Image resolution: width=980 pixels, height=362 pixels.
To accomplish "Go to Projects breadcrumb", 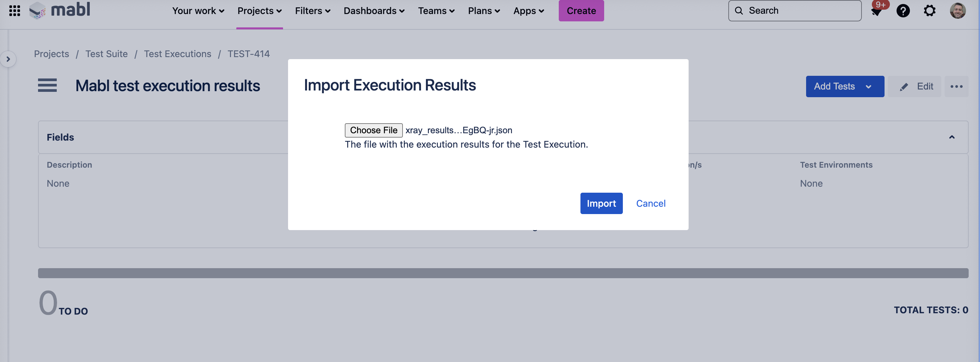I will pos(51,54).
